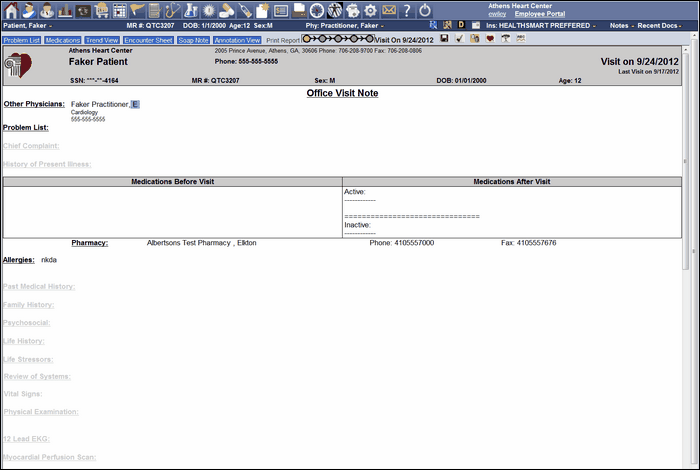Viewport: 700px width, 470px height.
Task: Open the patient icon with bandaged head
Action: point(29,10)
